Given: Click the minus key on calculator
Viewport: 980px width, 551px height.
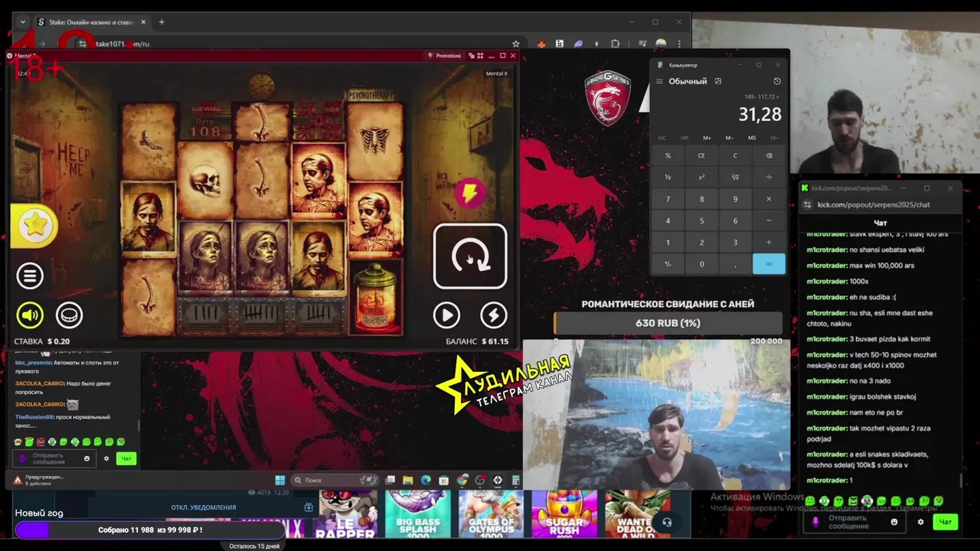Looking at the screenshot, I should pyautogui.click(x=769, y=220).
